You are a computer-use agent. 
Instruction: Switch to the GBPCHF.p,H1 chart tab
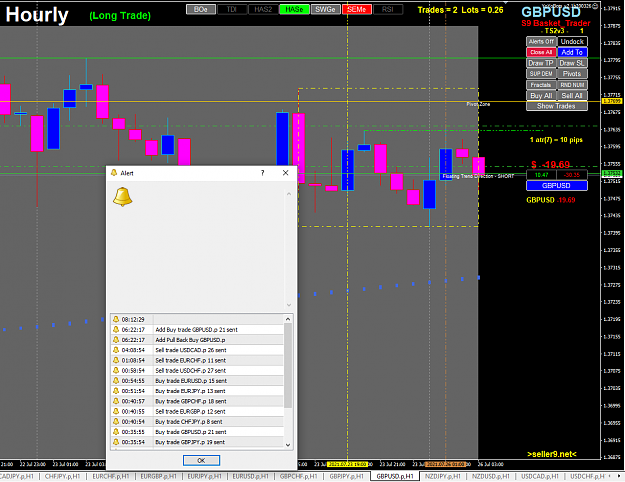click(298, 476)
